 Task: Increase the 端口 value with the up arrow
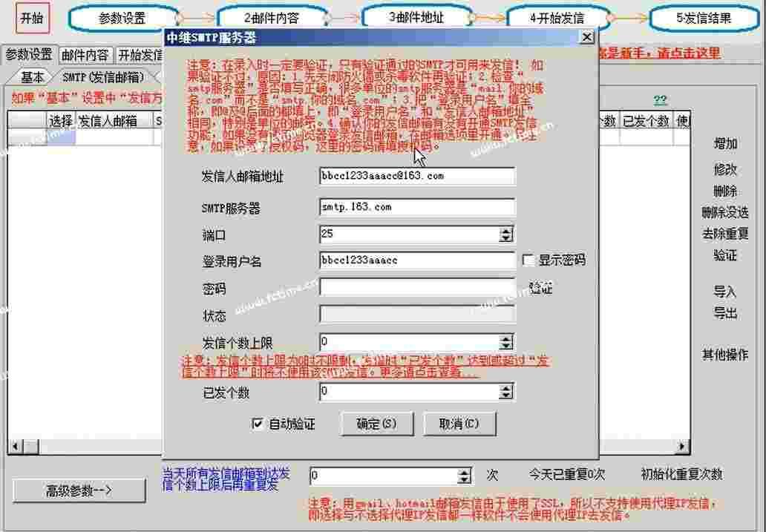[x=506, y=230]
